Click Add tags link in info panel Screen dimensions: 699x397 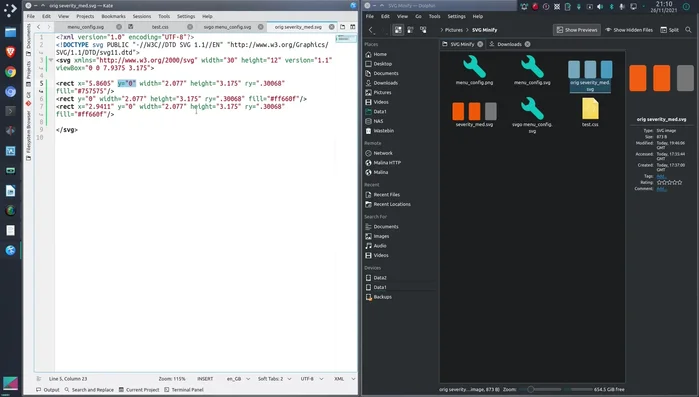click(661, 176)
